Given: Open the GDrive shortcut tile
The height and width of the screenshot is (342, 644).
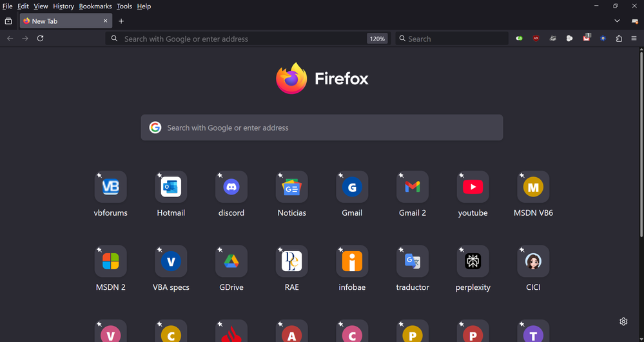Looking at the screenshot, I should (x=231, y=261).
